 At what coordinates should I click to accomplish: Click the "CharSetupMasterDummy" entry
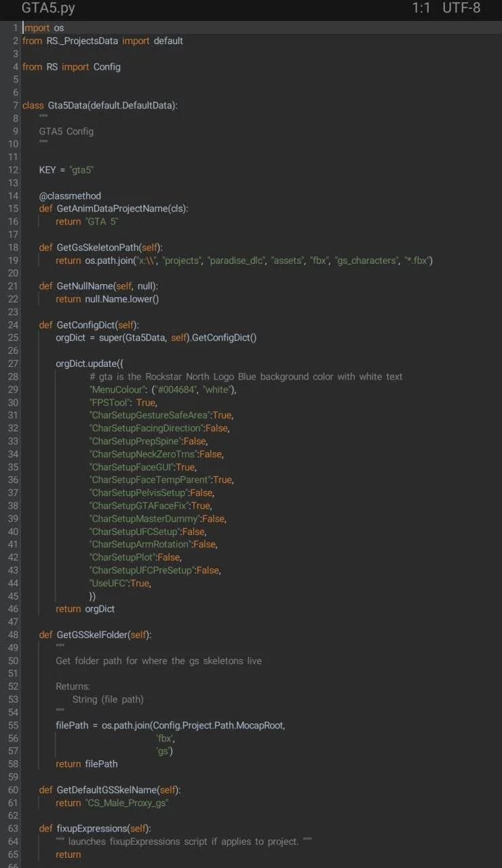[x=157, y=518]
